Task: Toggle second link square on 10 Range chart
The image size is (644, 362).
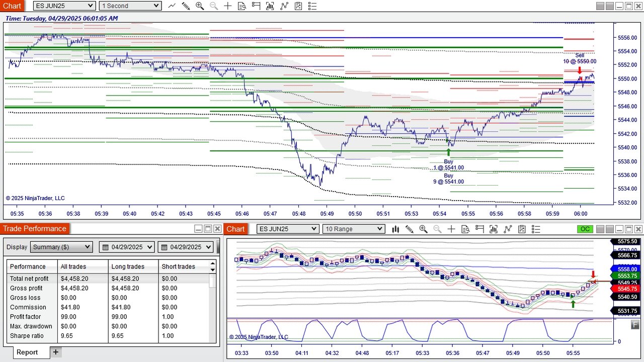Action: coord(610,229)
